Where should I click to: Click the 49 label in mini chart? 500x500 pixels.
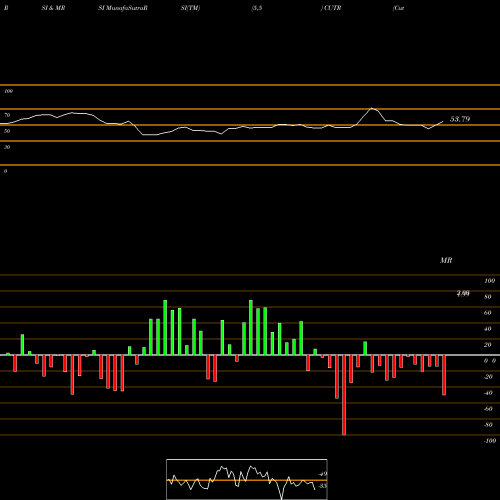coord(323,474)
